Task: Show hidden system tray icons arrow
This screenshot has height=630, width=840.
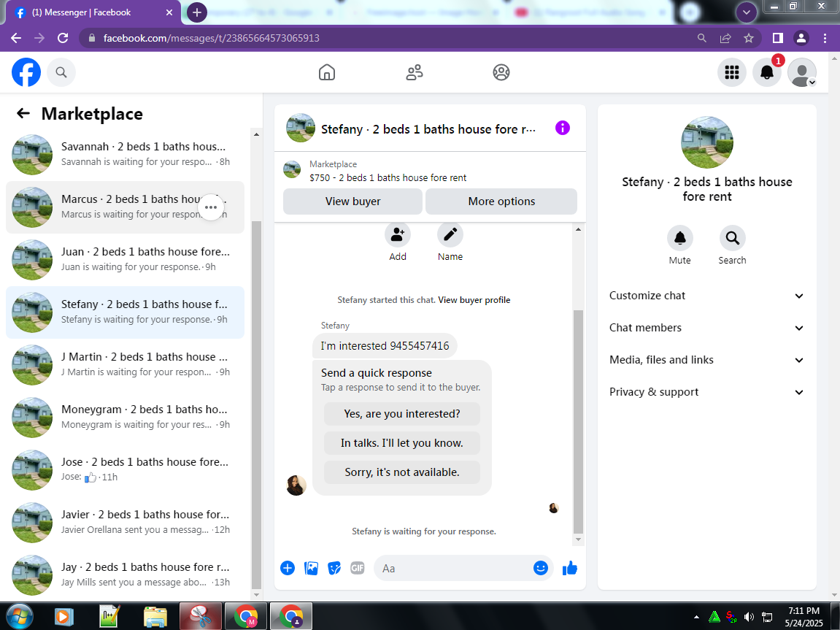Action: click(x=696, y=617)
